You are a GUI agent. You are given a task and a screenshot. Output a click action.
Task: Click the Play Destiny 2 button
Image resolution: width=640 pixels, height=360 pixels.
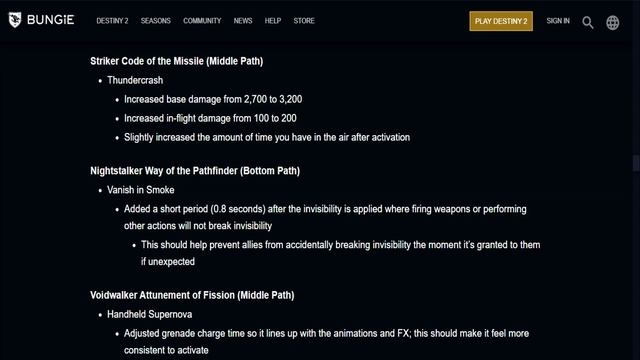pos(501,21)
